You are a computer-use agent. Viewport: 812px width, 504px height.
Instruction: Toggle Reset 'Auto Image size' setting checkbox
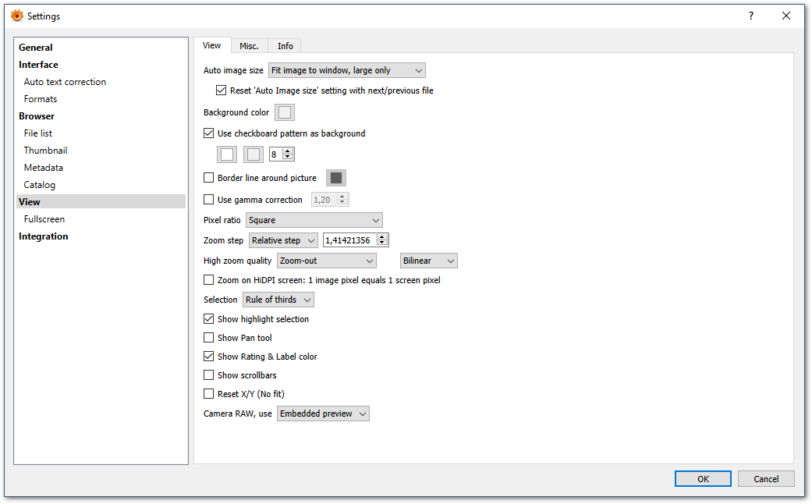coord(221,91)
